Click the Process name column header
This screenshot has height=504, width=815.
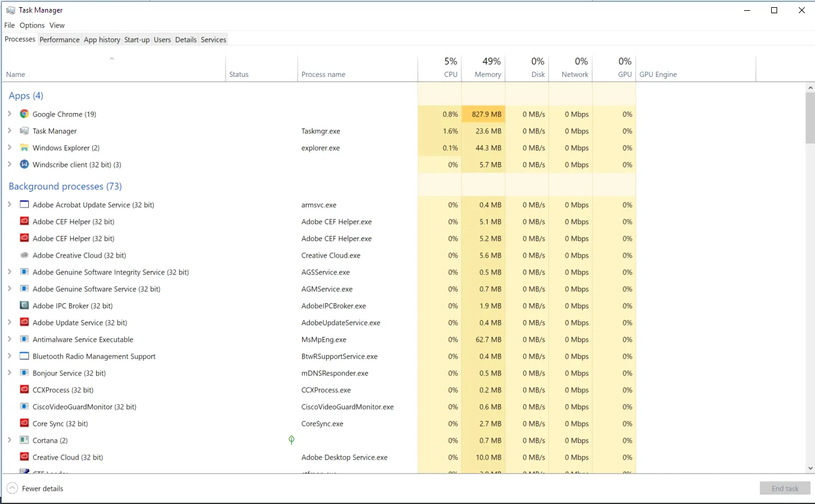tap(358, 68)
